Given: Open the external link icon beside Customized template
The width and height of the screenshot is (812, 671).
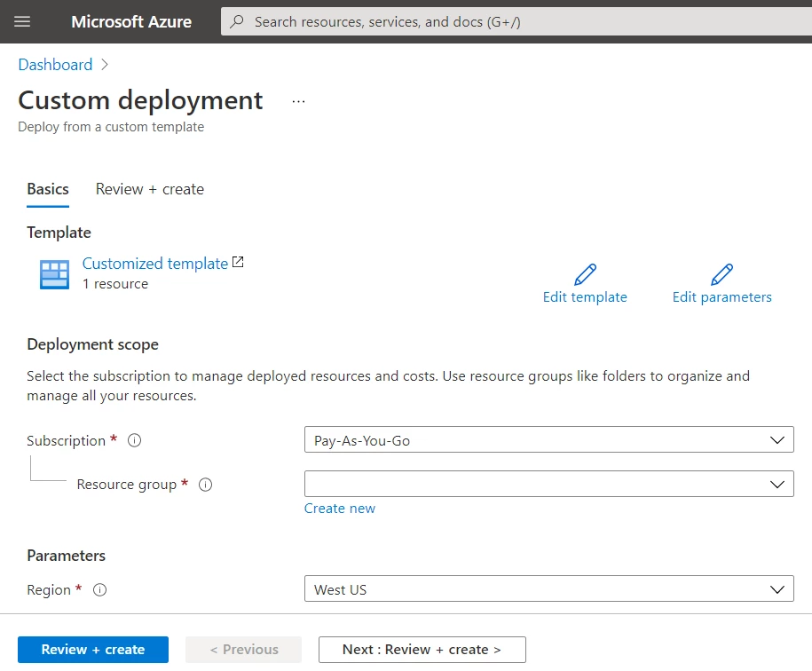Looking at the screenshot, I should pos(238,262).
